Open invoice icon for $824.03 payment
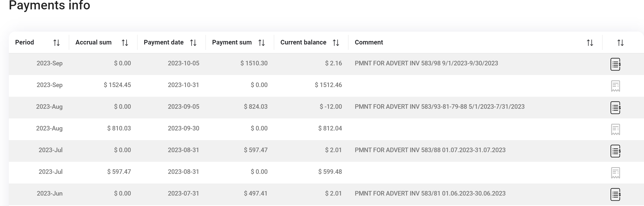The height and width of the screenshot is (206, 644). (615, 108)
